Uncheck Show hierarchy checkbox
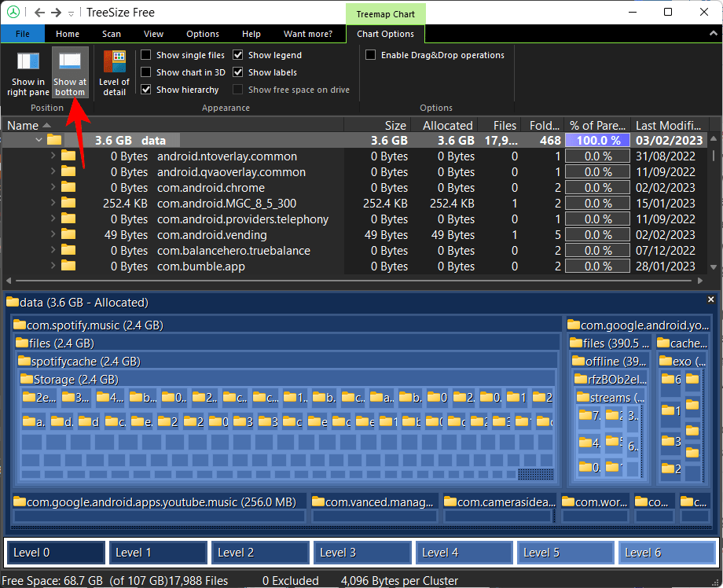The width and height of the screenshot is (723, 588). (145, 90)
